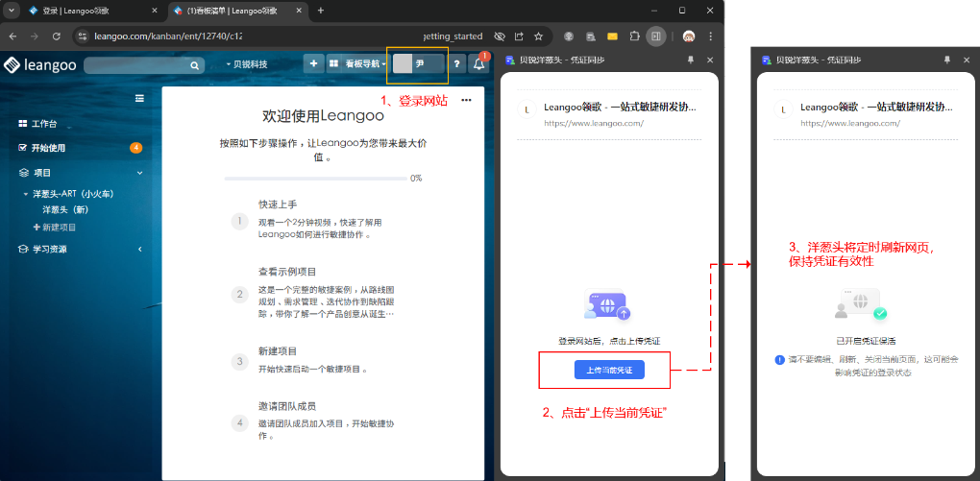
Task: Collapse the Leangoo sidebar with the list icon
Action: click(x=140, y=98)
